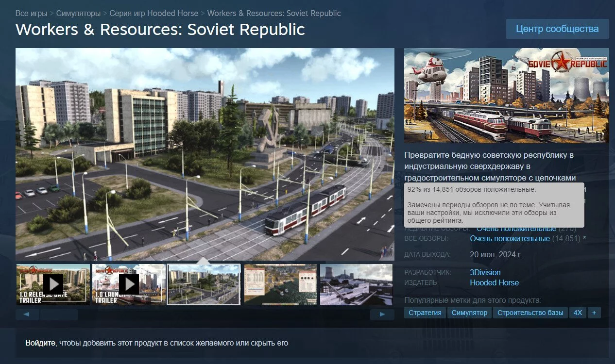615x364 pixels.
Task: Click the large city tram screenshot
Action: point(205,154)
